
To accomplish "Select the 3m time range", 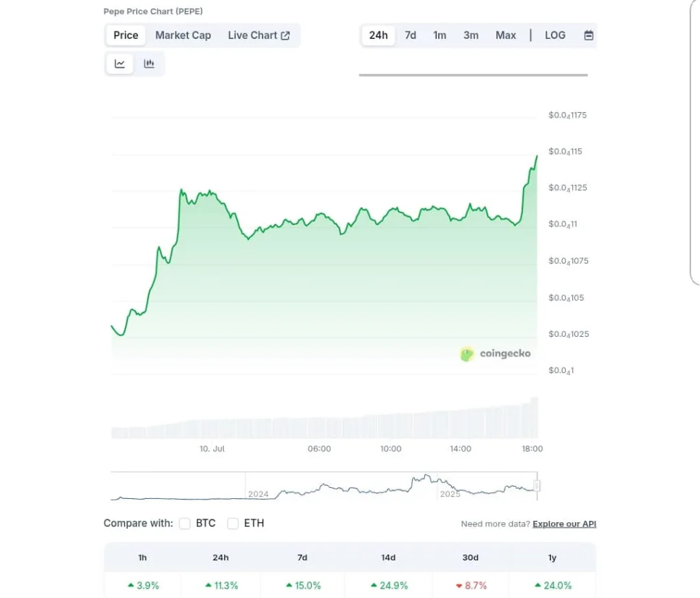I will coord(471,36).
